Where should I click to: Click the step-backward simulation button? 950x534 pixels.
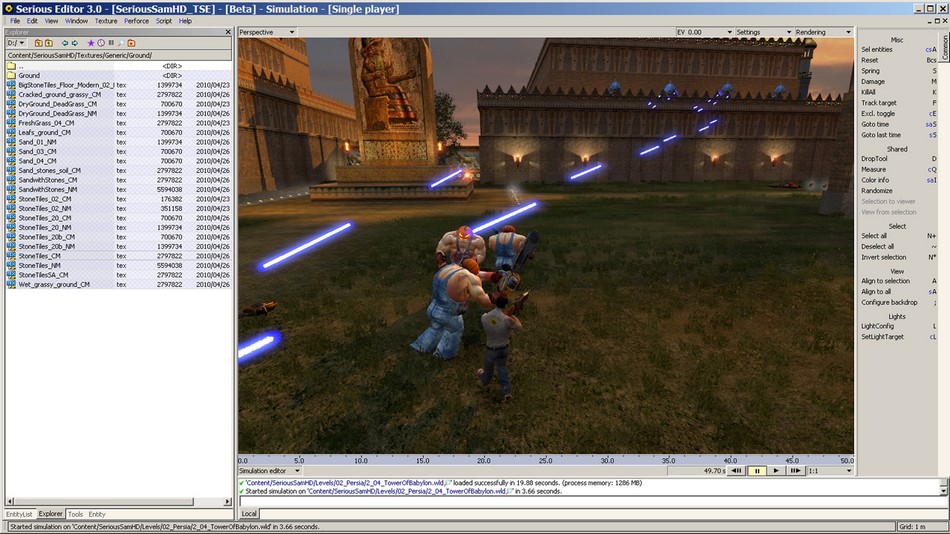pos(736,470)
